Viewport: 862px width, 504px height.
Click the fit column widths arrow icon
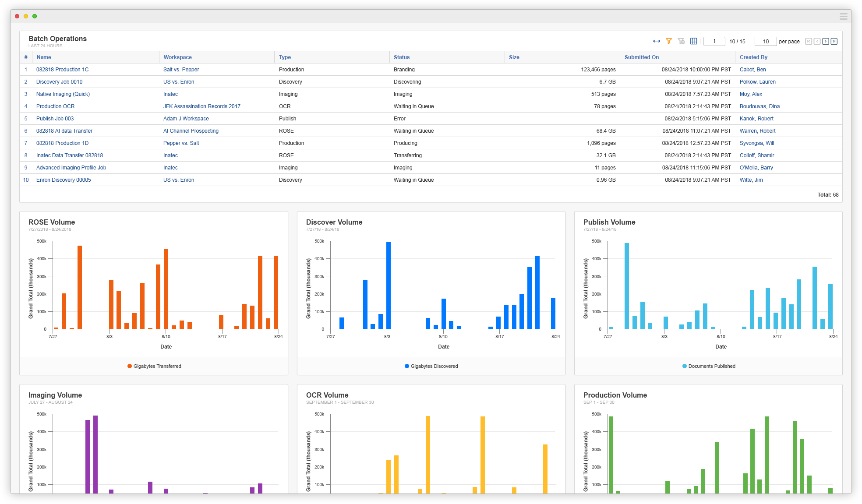click(656, 41)
